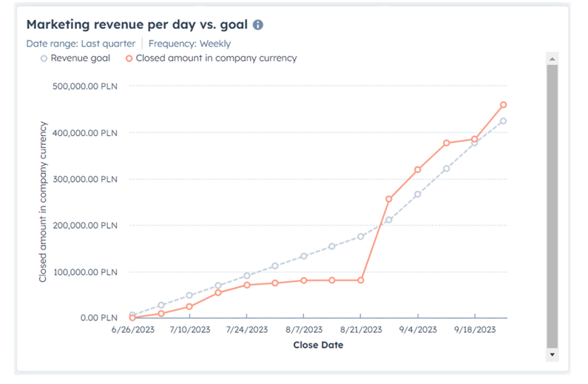This screenshot has height=384, width=588.
Task: Click gray revenue goal point at 8/7/2023
Action: click(304, 256)
